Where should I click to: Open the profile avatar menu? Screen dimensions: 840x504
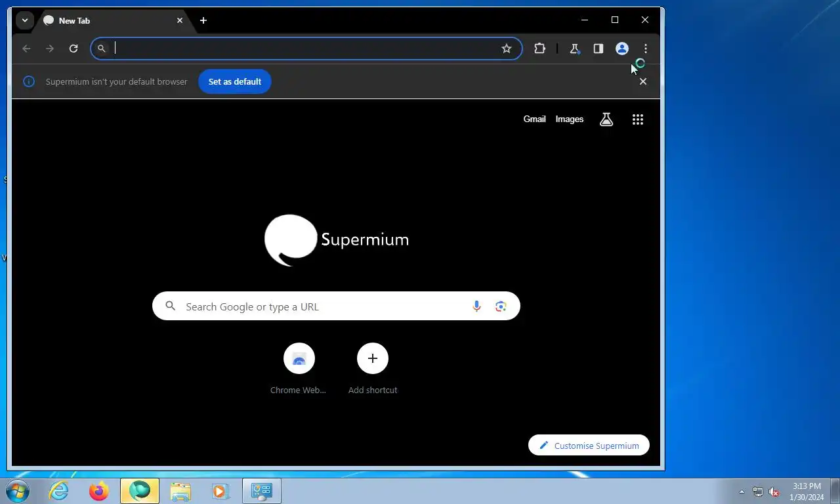click(621, 49)
